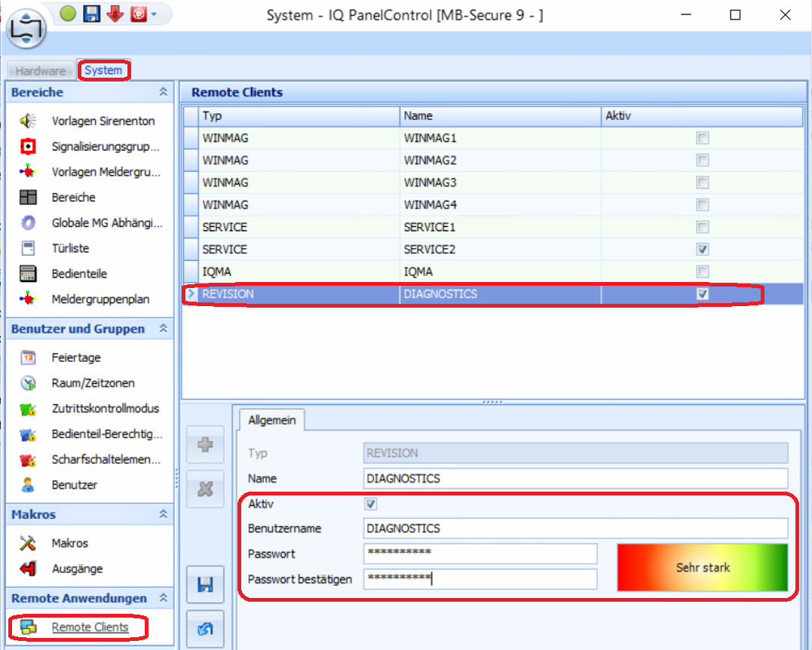Click the Bedienteil-Berechtigungen icon
Image resolution: width=812 pixels, height=650 pixels.
tap(28, 434)
